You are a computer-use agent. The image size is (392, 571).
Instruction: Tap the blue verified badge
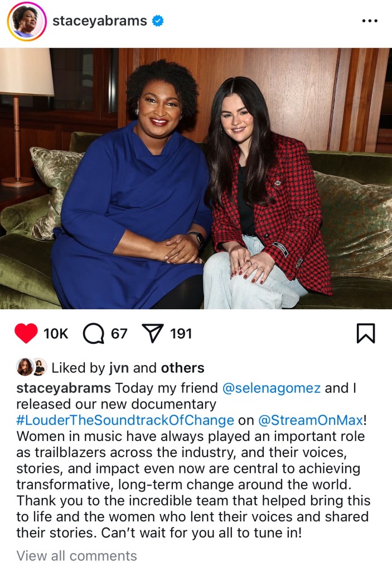(157, 21)
